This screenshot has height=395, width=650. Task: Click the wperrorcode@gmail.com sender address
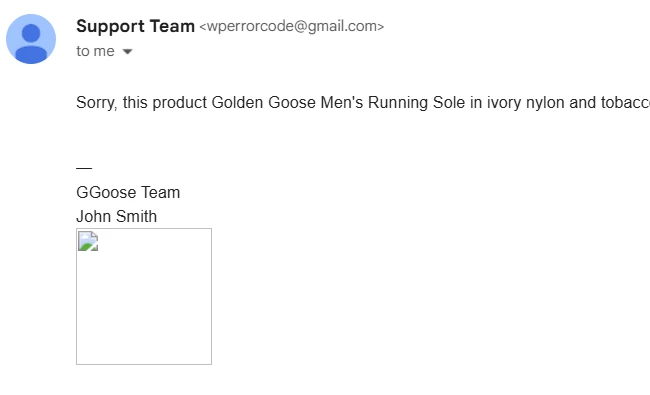click(292, 26)
